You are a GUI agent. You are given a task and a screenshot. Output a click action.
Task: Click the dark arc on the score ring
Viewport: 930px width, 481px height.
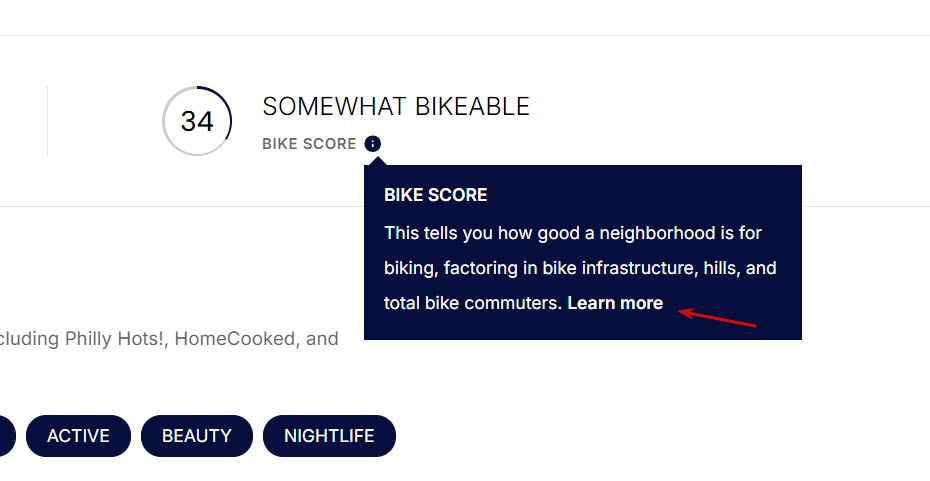[225, 107]
